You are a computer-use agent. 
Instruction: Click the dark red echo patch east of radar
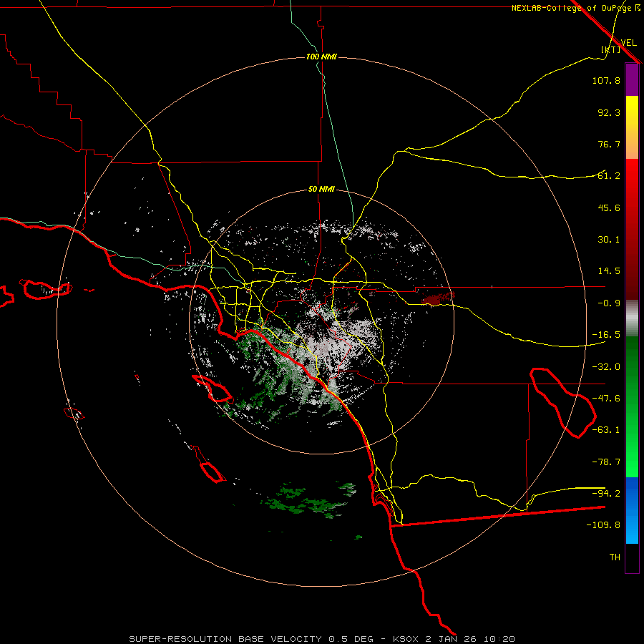tap(438, 298)
